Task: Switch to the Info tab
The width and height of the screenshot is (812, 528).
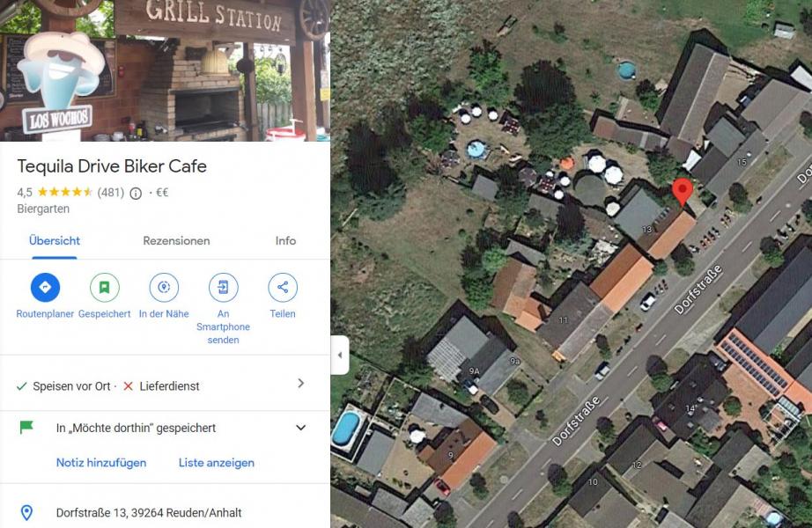Action: [285, 241]
